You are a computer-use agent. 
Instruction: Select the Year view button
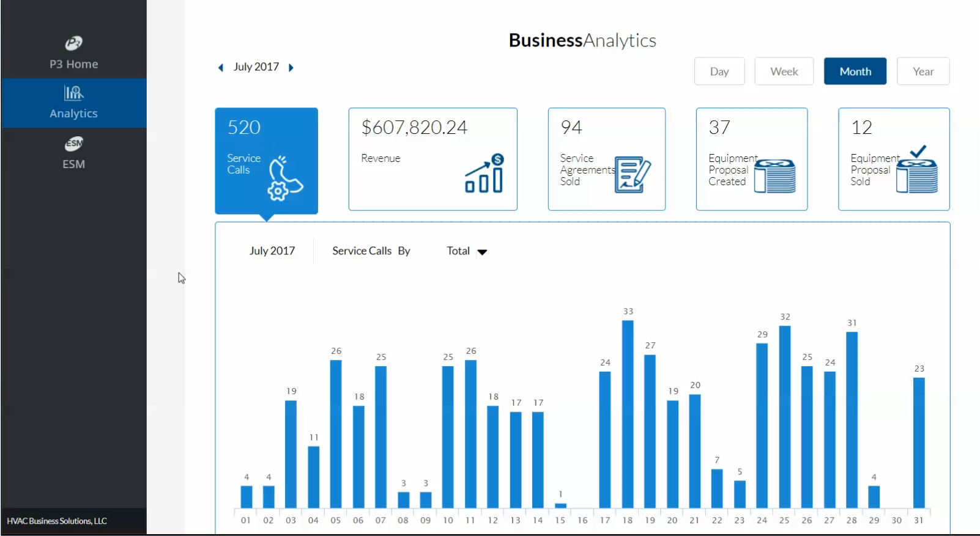(922, 72)
